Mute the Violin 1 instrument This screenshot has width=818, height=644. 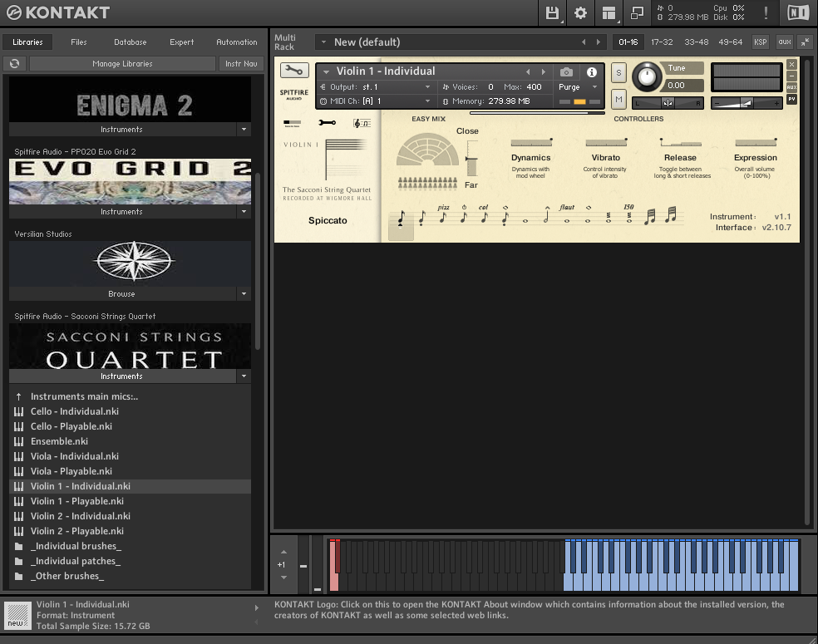click(618, 99)
